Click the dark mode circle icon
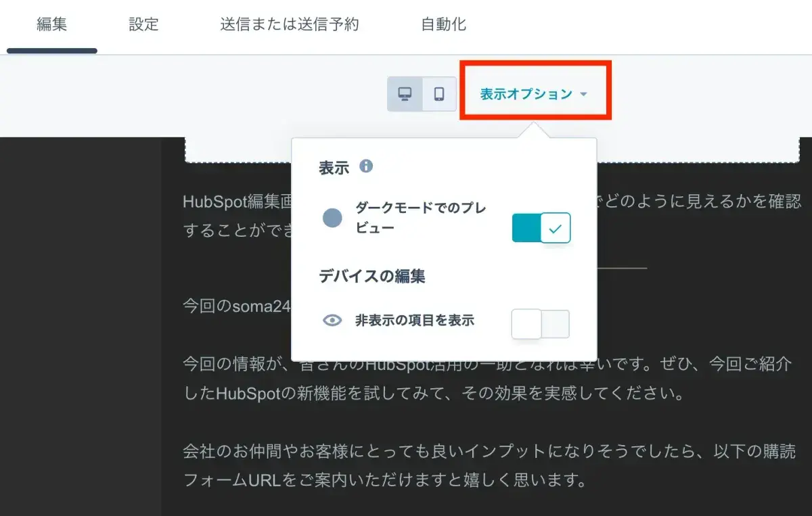The width and height of the screenshot is (812, 516). pyautogui.click(x=332, y=218)
